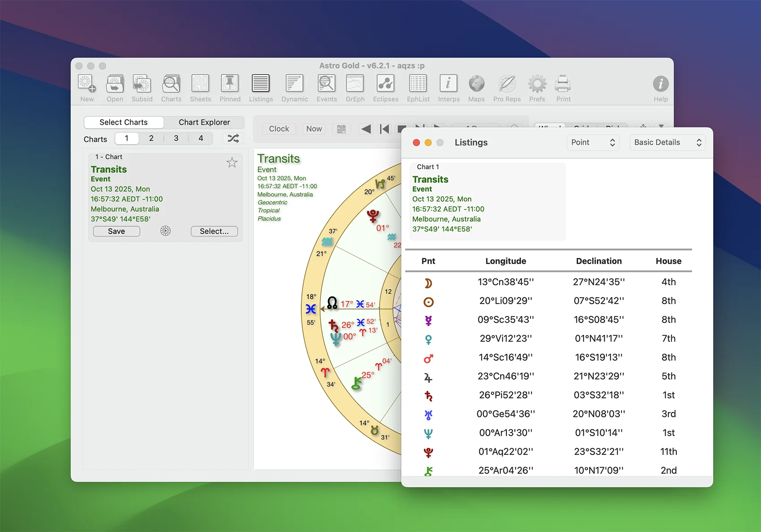
Task: Open the Pinned toolbar icon
Action: click(x=230, y=88)
